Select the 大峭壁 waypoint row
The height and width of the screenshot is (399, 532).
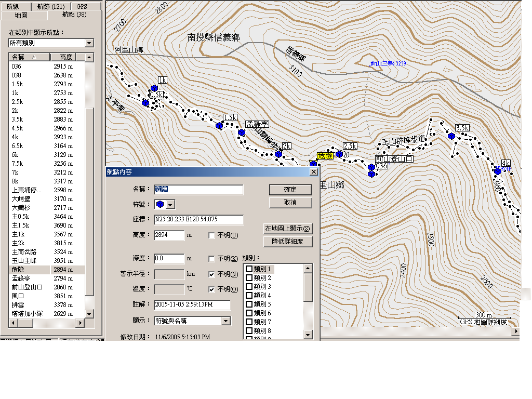tap(47, 199)
